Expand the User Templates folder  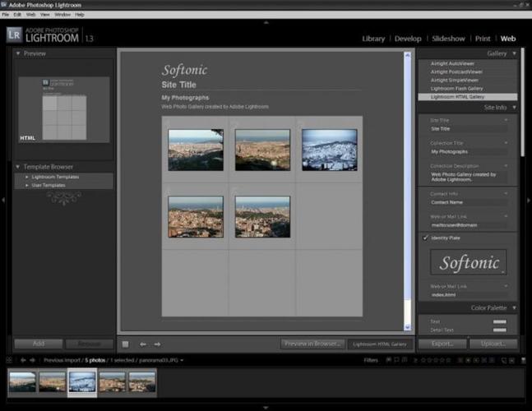pyautogui.click(x=27, y=185)
